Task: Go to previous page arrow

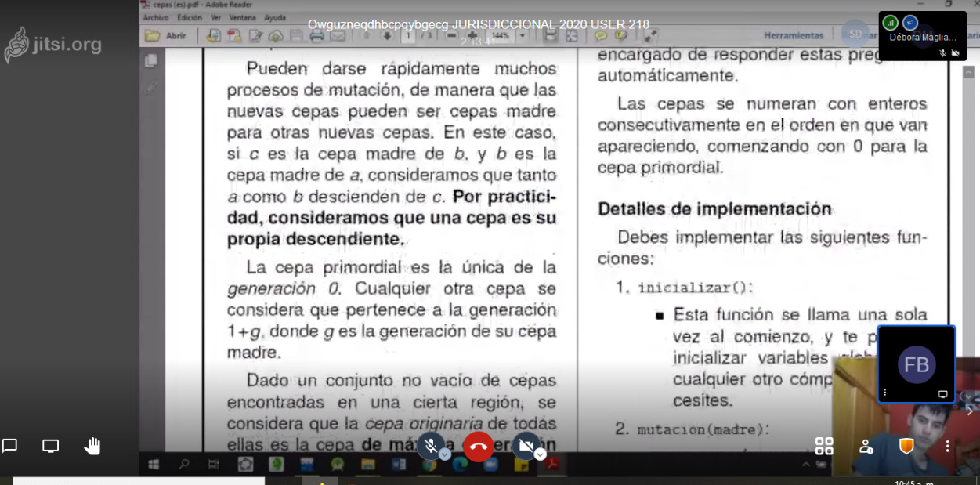Action: click(x=367, y=35)
